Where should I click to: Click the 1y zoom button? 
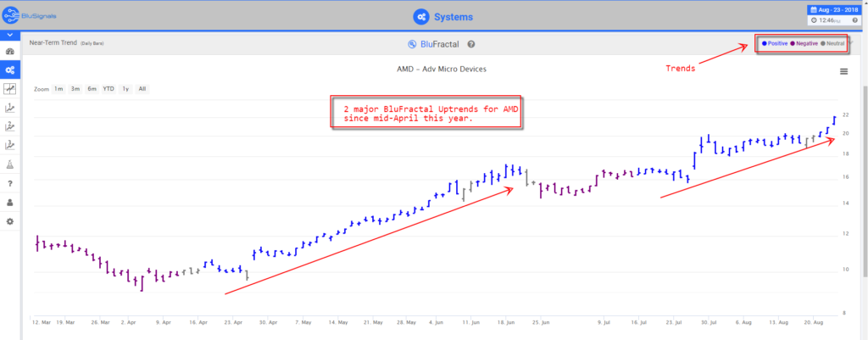pos(125,88)
